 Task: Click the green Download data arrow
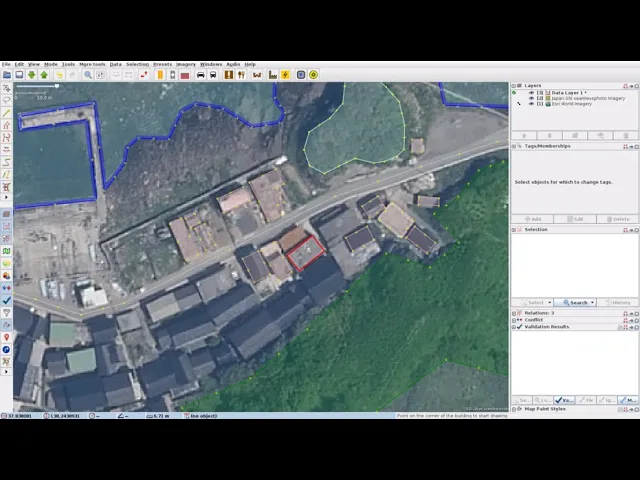pyautogui.click(x=31, y=75)
